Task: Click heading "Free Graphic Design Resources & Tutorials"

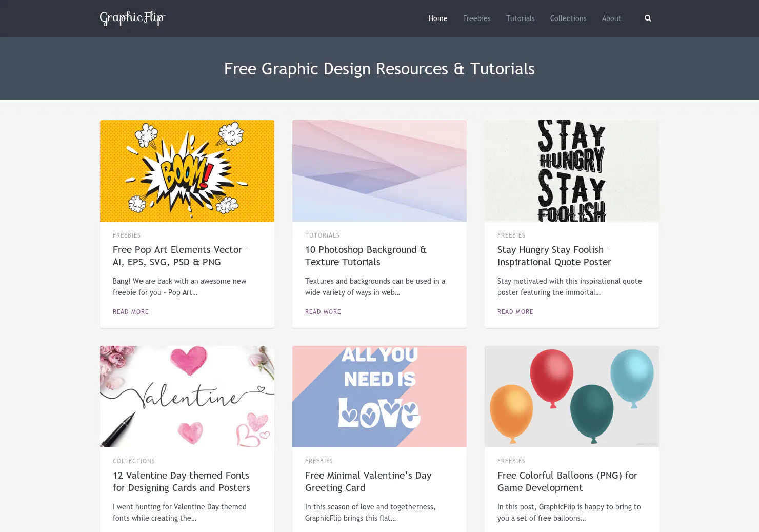Action: [379, 69]
